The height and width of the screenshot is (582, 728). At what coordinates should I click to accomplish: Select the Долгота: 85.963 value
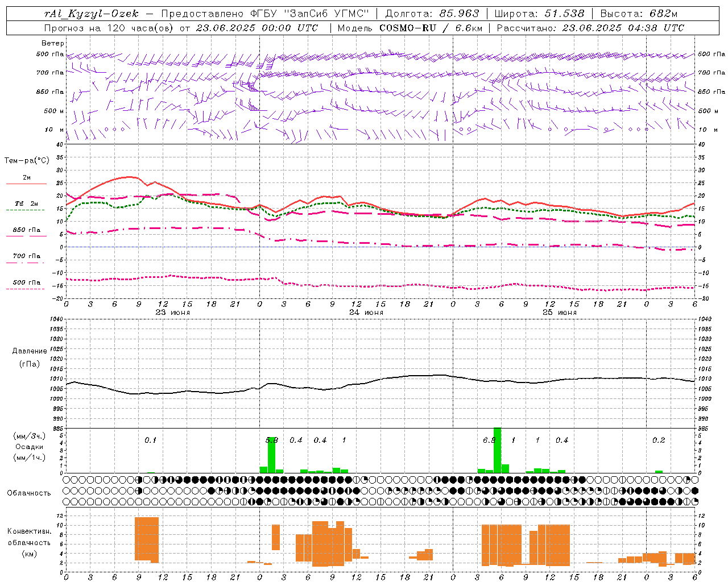coord(432,14)
